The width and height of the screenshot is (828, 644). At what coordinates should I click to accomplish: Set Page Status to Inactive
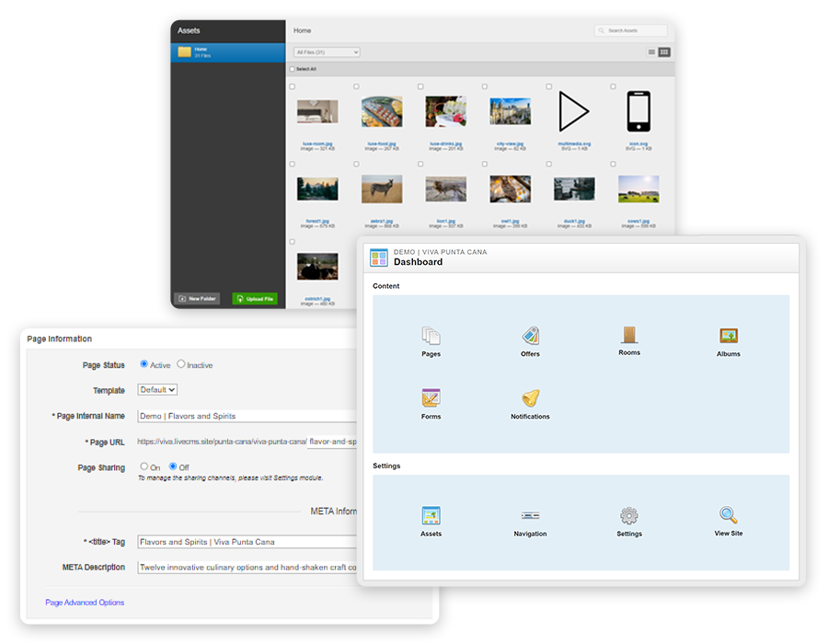[180, 364]
